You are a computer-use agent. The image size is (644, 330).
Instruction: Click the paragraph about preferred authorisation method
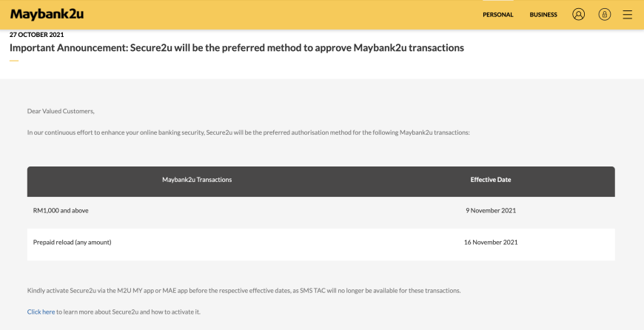click(248, 132)
